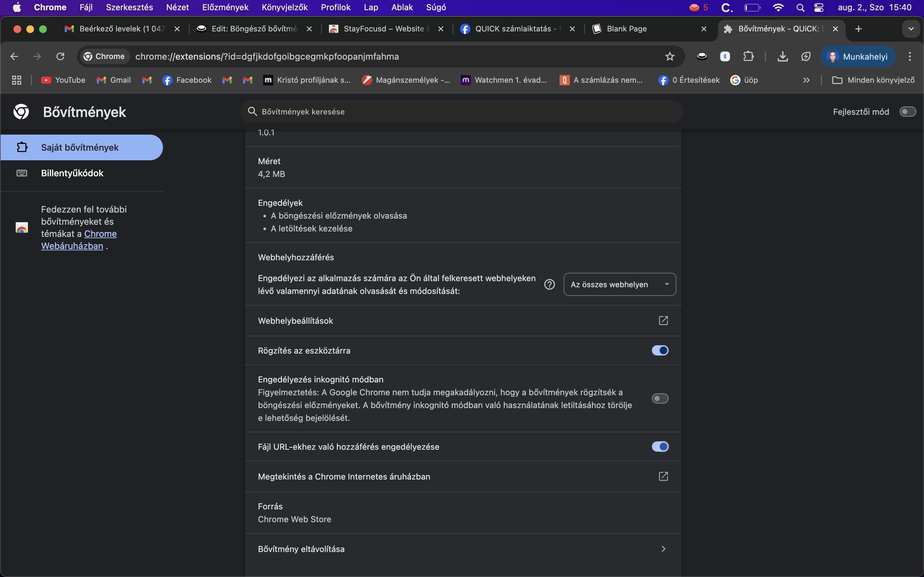Click the reload page icon
The height and width of the screenshot is (577, 924).
pyautogui.click(x=60, y=56)
